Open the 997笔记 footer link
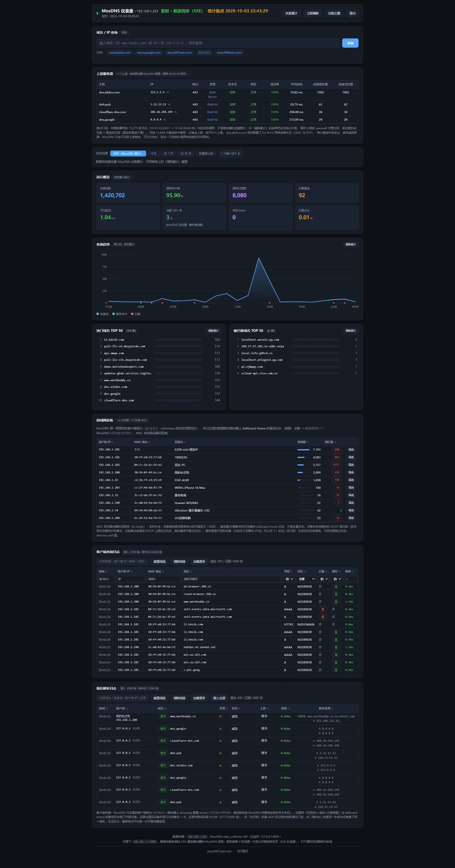Image resolution: width=455 pixels, height=868 pixels. pyautogui.click(x=242, y=851)
